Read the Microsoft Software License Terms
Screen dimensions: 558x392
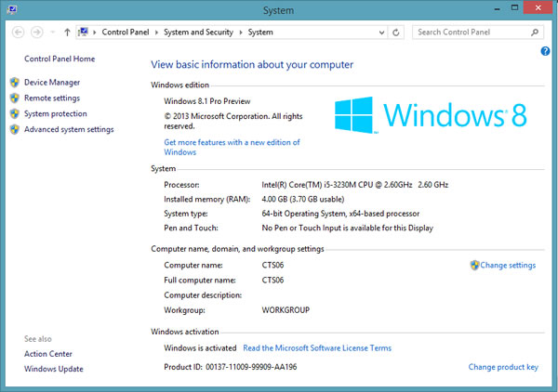[317, 348]
